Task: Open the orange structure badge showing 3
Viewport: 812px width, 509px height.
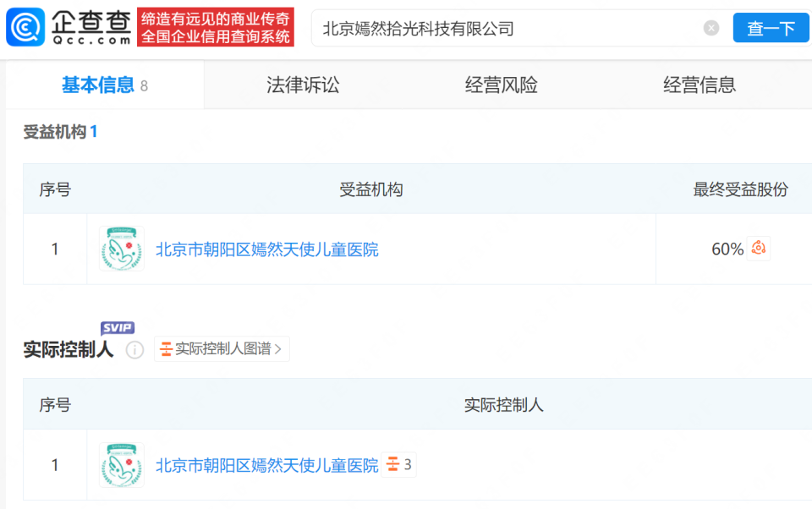Action: [398, 464]
